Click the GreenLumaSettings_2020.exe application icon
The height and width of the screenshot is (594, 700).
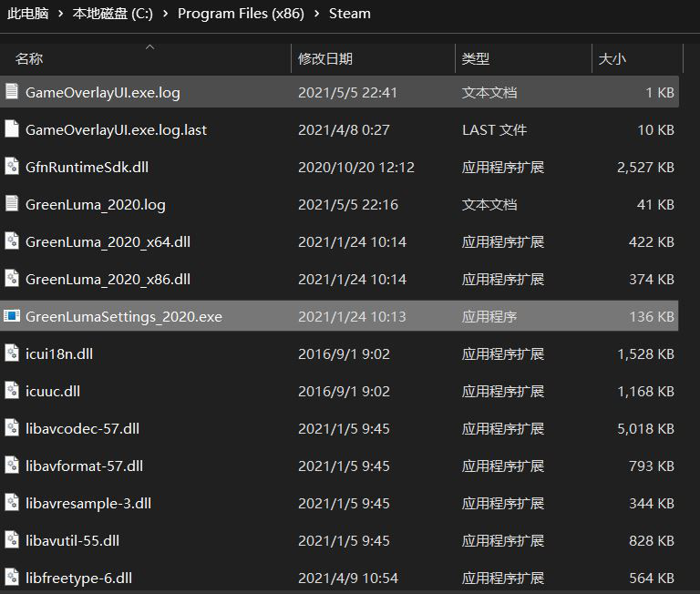click(12, 316)
